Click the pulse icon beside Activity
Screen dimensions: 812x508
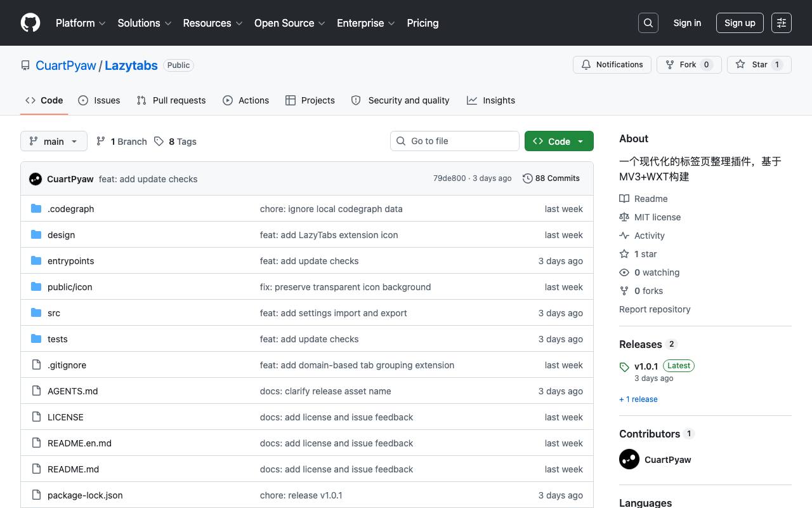click(624, 235)
